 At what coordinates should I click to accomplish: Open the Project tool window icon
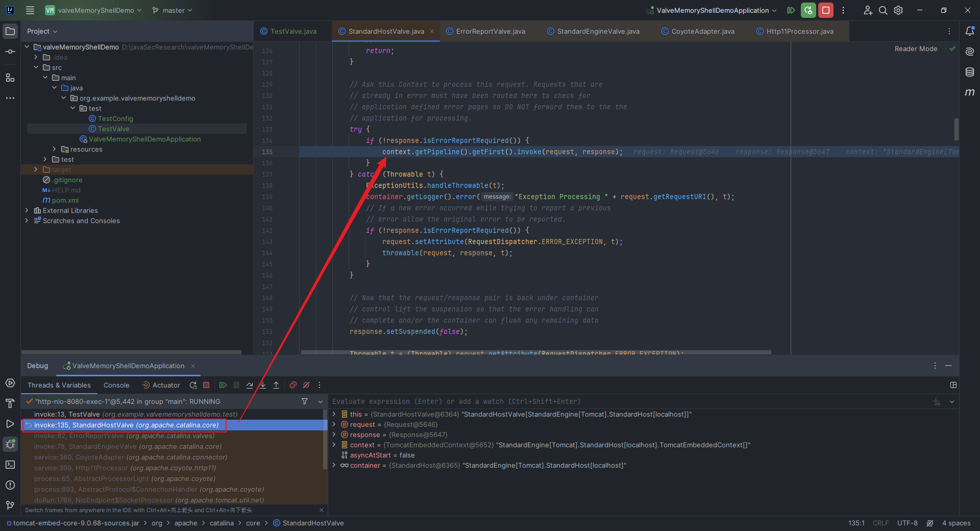10,31
